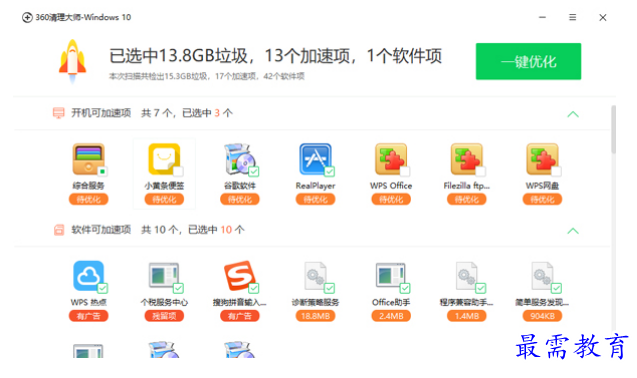Uncheck the 诊断策略服务 checkbox
The image size is (637, 378).
329,288
